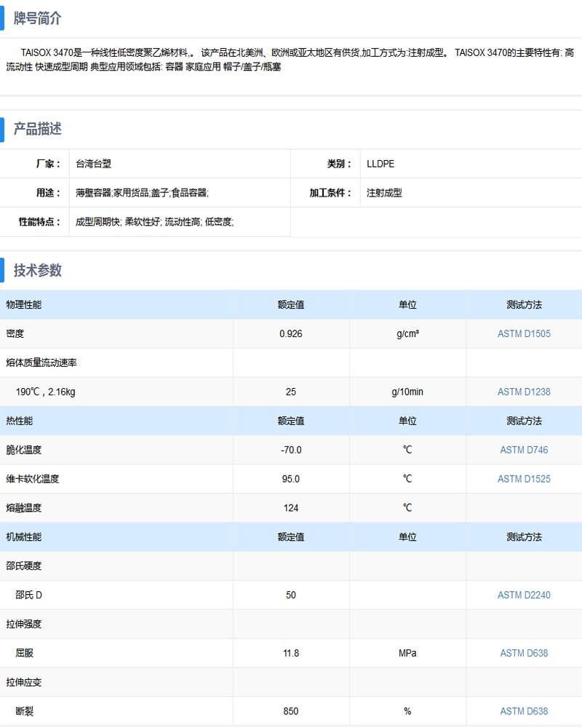
Task: Click the yield strength value 11.8
Action: [x=290, y=653]
